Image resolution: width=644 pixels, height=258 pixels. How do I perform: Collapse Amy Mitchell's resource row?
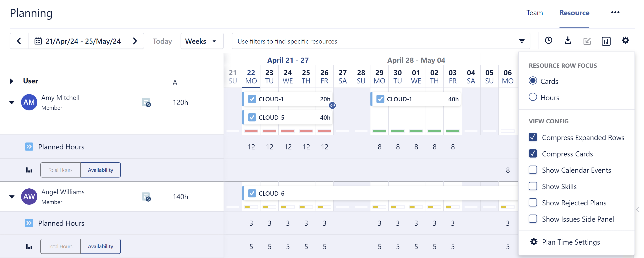coord(12,102)
